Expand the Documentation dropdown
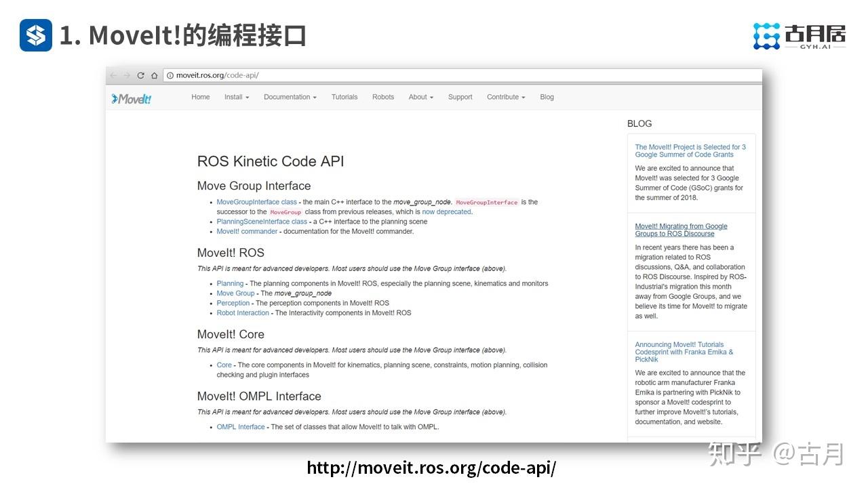The height and width of the screenshot is (488, 868). click(290, 97)
